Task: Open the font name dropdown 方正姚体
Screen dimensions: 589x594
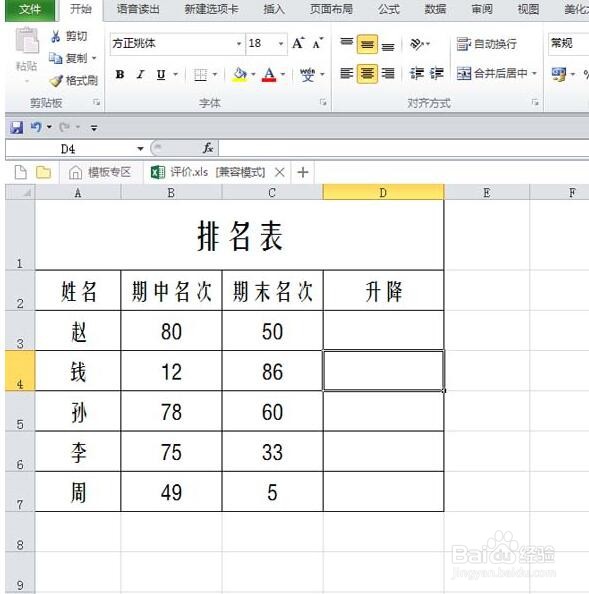Action: click(239, 44)
